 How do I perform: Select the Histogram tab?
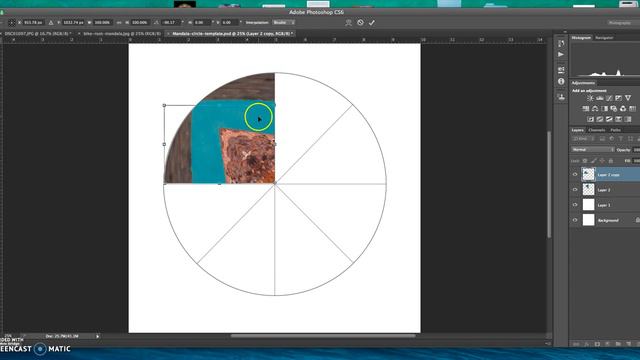pyautogui.click(x=581, y=38)
